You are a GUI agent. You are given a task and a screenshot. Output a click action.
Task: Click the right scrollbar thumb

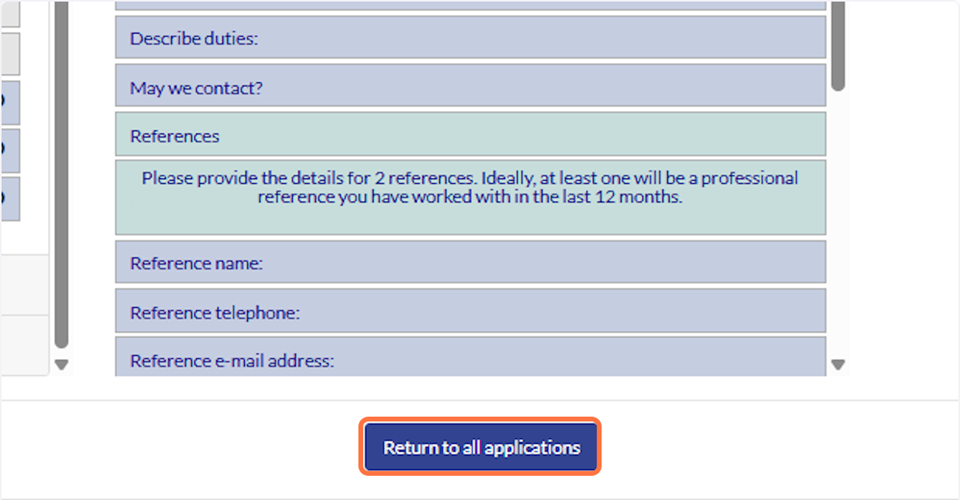coord(838,45)
